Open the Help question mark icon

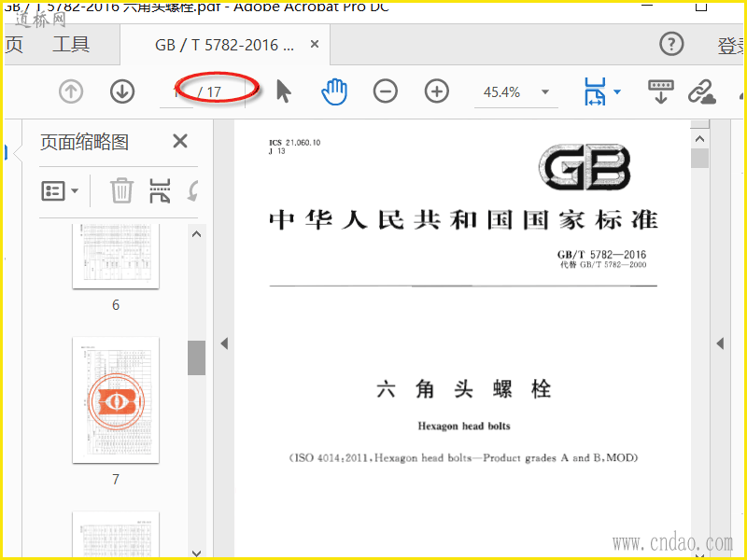[x=671, y=44]
